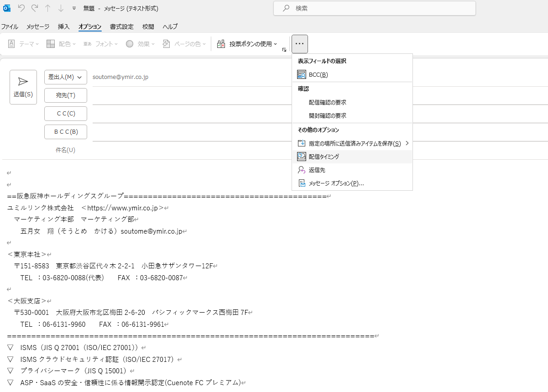Go to next item with down arrow
Viewport: 548px width, 392px height.
[x=61, y=8]
